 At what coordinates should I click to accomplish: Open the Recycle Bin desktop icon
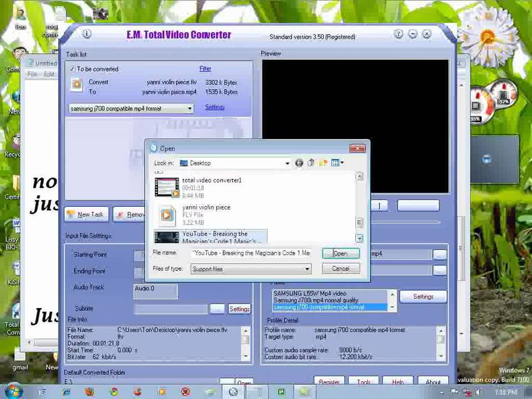coord(12,146)
